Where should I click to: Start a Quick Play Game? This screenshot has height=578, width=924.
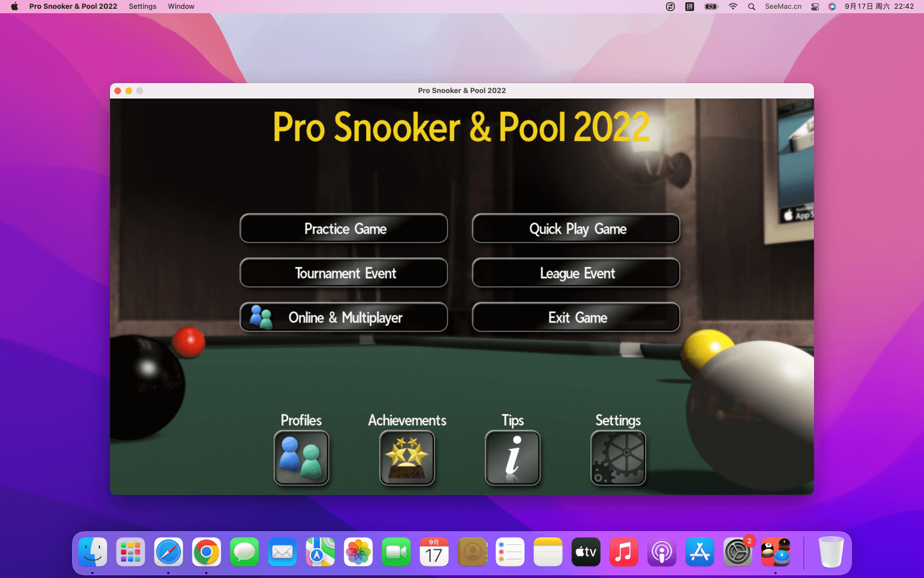pos(576,228)
